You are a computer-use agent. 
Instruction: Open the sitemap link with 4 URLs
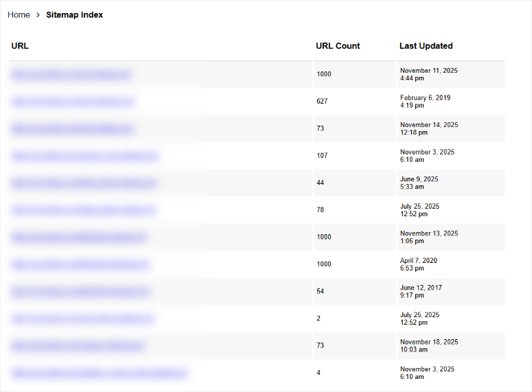(100, 373)
